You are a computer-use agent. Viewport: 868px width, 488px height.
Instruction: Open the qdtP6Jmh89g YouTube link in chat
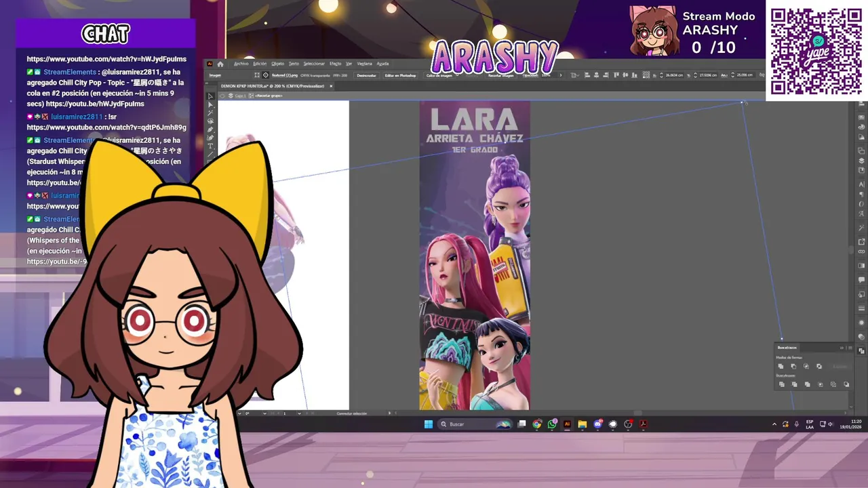click(x=106, y=127)
